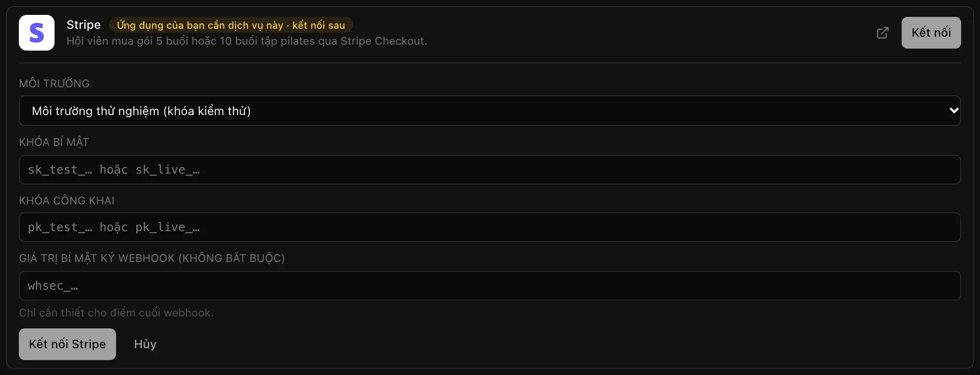Click the webhook endpoint helper text
This screenshot has height=375, width=980.
tap(116, 313)
